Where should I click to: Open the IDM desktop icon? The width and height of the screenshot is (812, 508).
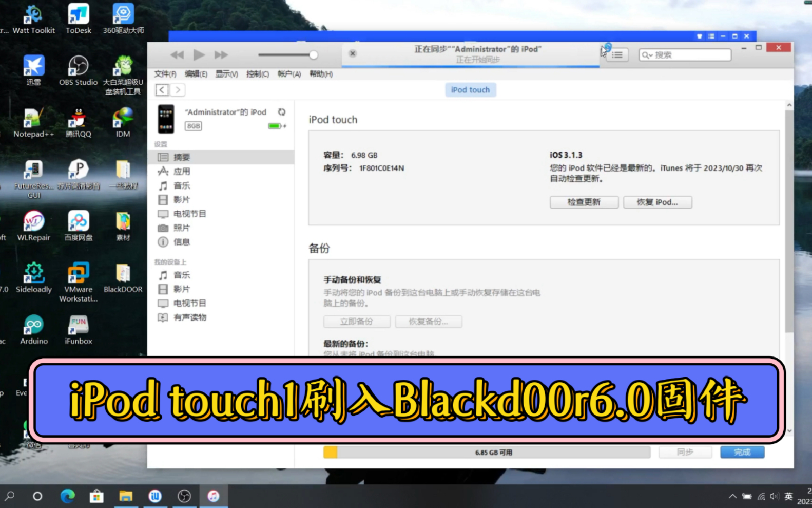coord(123,123)
